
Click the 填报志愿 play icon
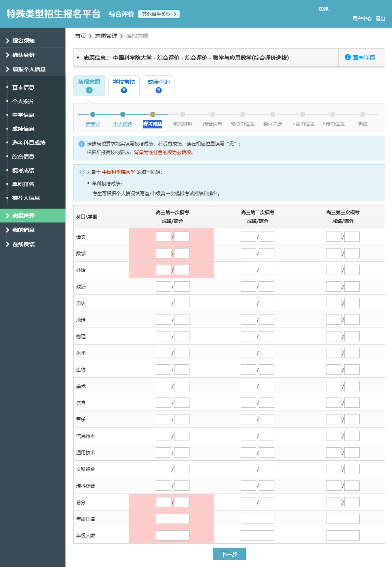click(89, 90)
